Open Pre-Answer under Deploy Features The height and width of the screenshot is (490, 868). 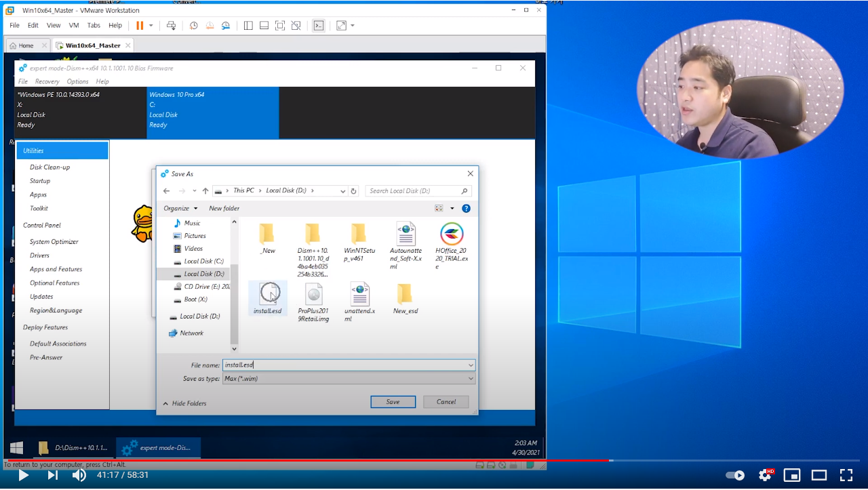coord(46,357)
